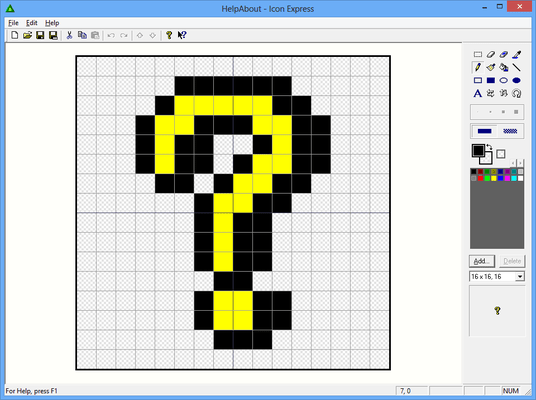This screenshot has width=536, height=400.
Task: Swap foreground and background colors
Action: pos(489,147)
